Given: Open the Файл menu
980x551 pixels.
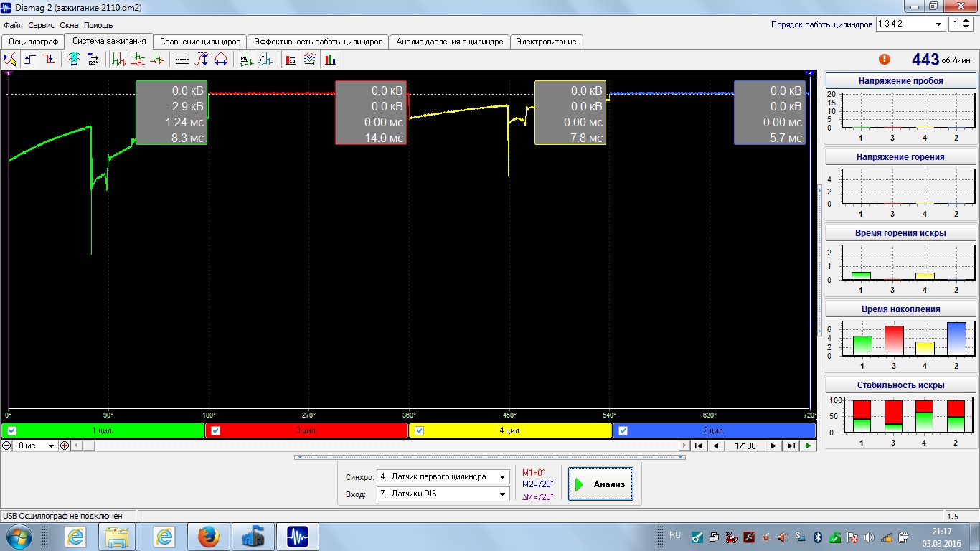Looking at the screenshot, I should pyautogui.click(x=13, y=25).
